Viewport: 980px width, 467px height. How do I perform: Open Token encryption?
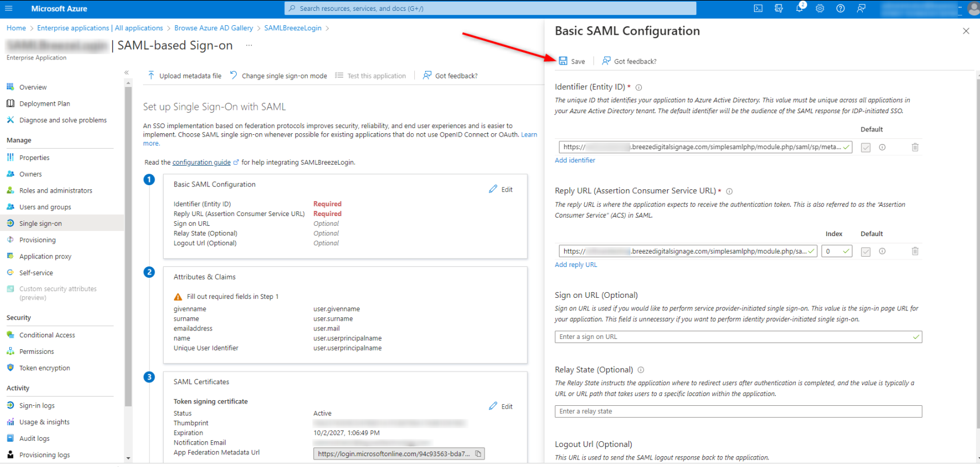(x=45, y=369)
